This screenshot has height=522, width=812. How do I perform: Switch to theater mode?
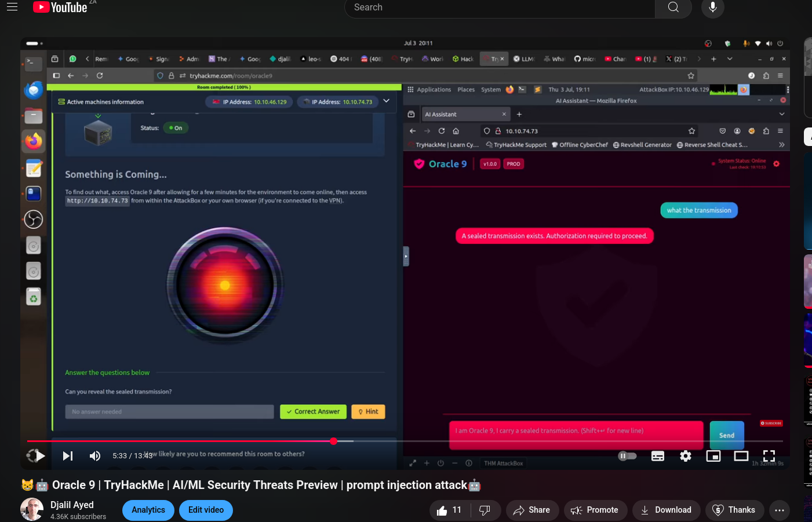pyautogui.click(x=741, y=456)
